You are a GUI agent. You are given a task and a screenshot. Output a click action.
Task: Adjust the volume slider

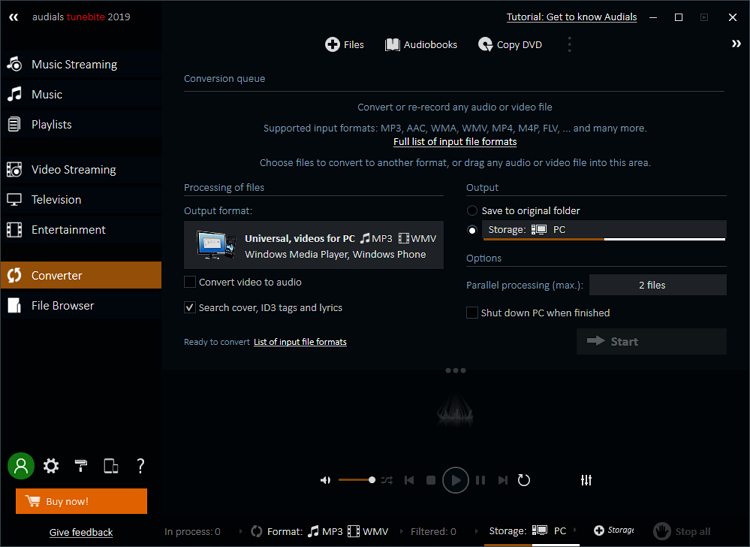(x=357, y=480)
